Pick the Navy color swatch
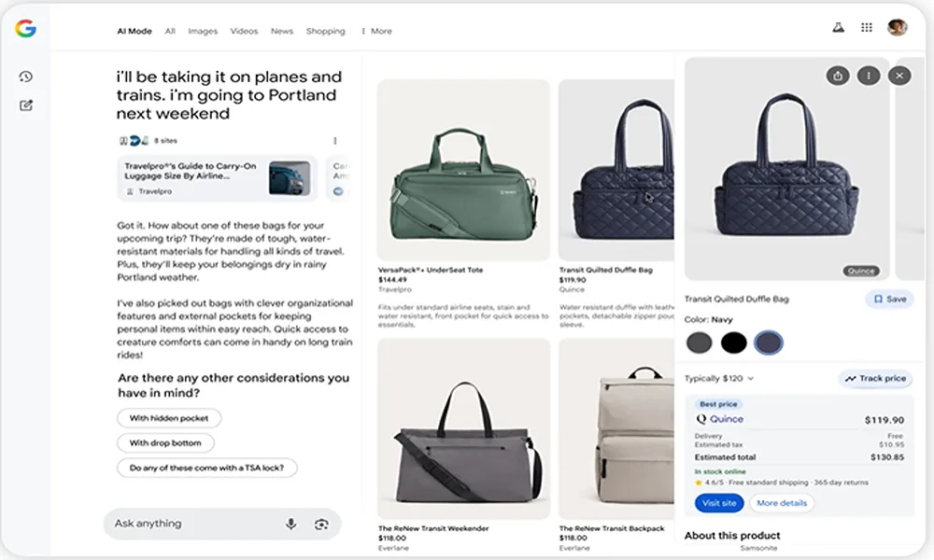Screen dimensions: 934x560 click(768, 343)
